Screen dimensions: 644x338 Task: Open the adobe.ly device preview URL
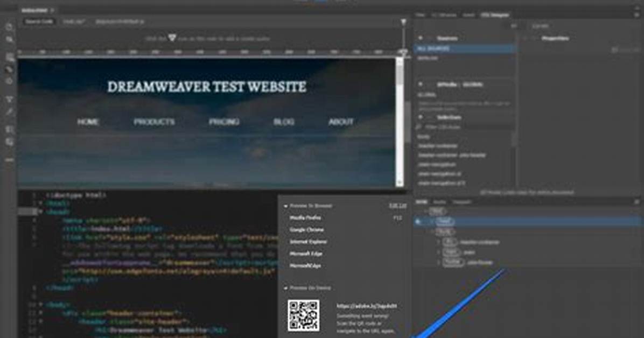[x=367, y=306]
